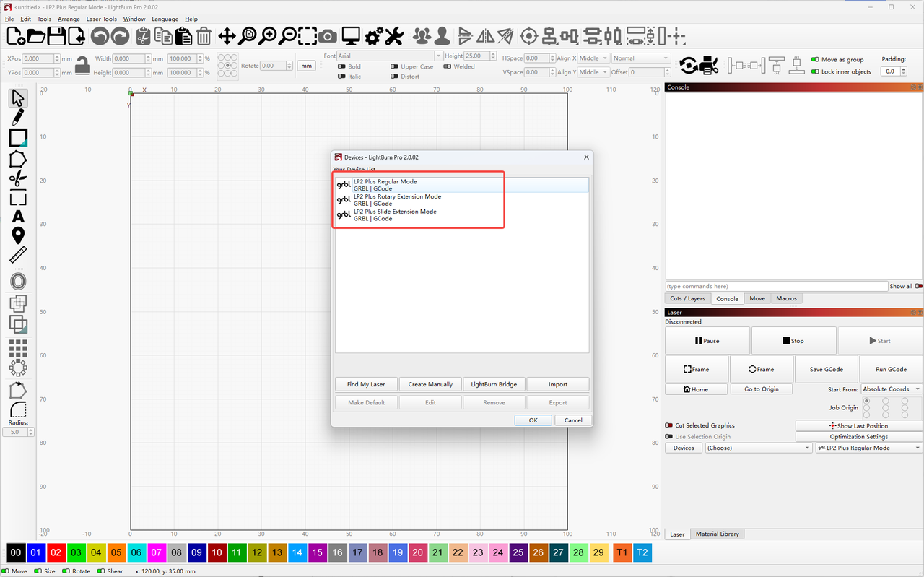Zoom in using the magnifier plus icon

click(268, 36)
